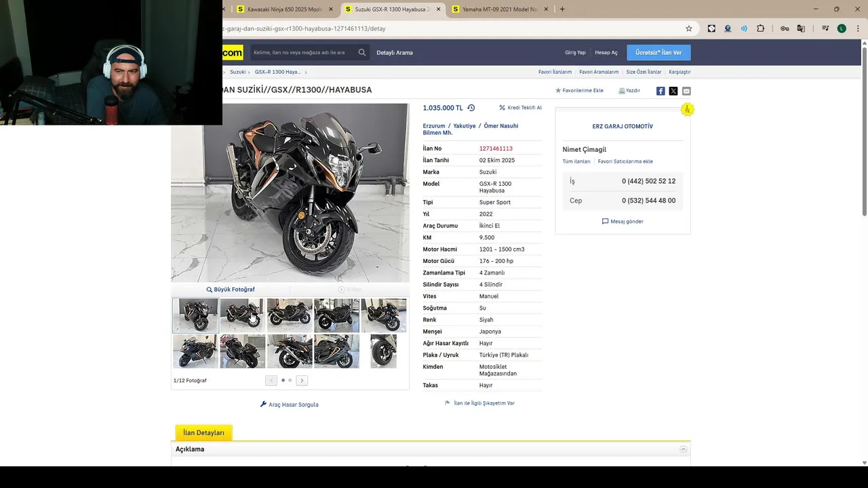Open Erzurum location link
The width and height of the screenshot is (868, 488).
coord(434,126)
